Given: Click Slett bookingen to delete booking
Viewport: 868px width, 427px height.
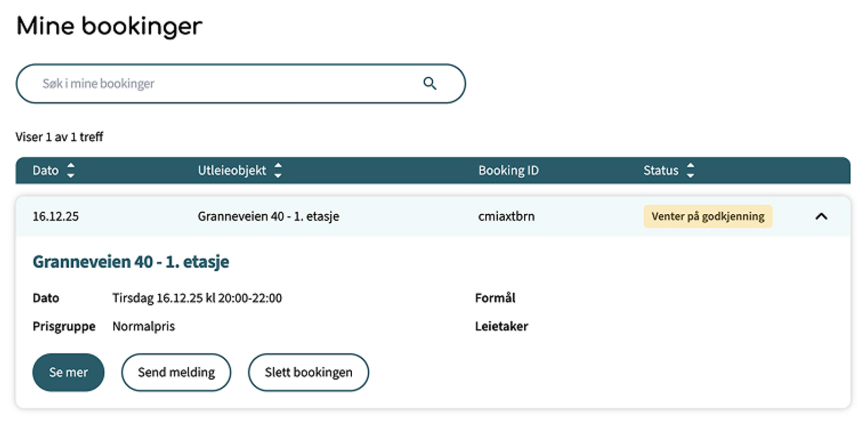Looking at the screenshot, I should (x=308, y=372).
